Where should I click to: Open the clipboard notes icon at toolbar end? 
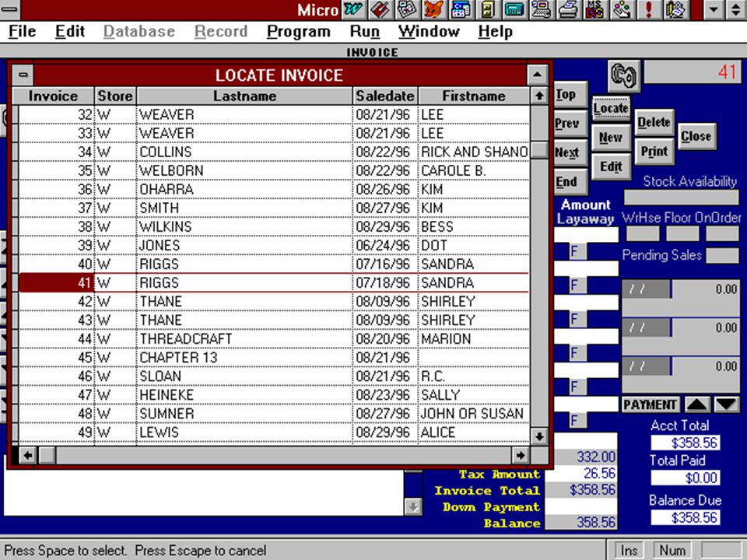(675, 9)
